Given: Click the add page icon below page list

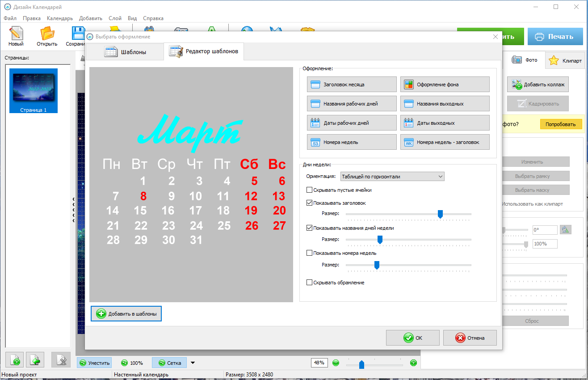Looking at the screenshot, I should (x=16, y=361).
